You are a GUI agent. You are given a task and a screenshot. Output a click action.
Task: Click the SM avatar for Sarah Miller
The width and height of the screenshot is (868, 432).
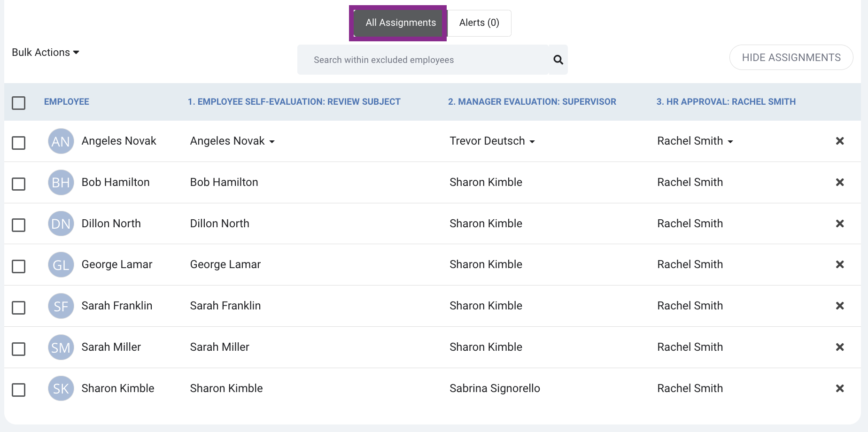click(x=61, y=347)
